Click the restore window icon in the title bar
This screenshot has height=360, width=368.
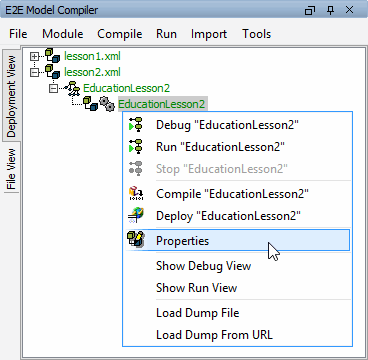click(310, 11)
